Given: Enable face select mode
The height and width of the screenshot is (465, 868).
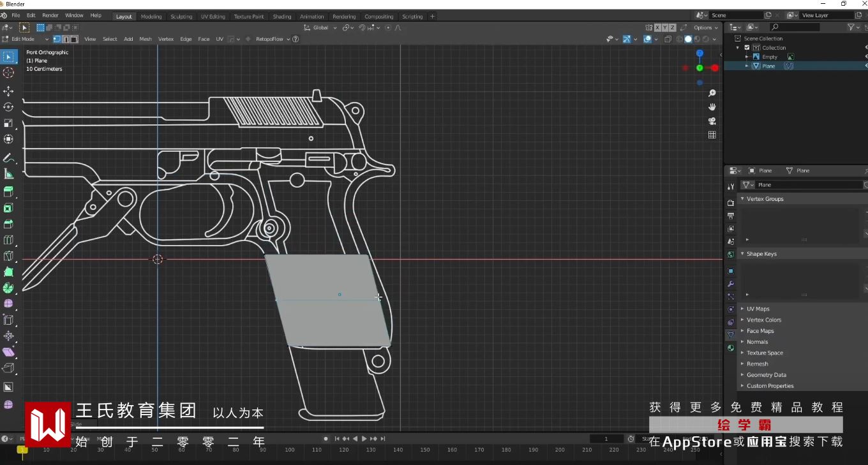Looking at the screenshot, I should [74, 39].
